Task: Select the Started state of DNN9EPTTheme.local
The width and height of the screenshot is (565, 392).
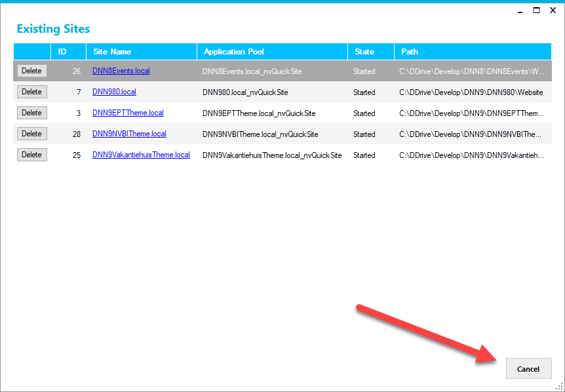Action: click(x=371, y=113)
